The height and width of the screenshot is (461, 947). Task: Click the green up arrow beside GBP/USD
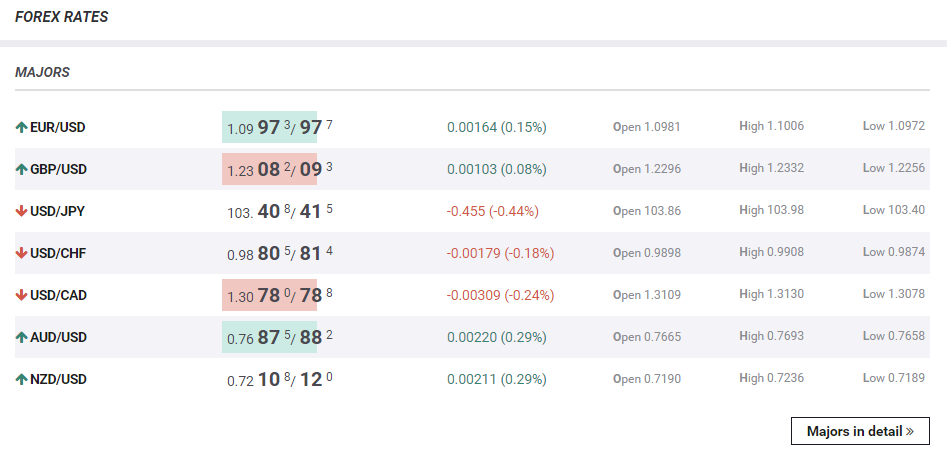coord(21,169)
